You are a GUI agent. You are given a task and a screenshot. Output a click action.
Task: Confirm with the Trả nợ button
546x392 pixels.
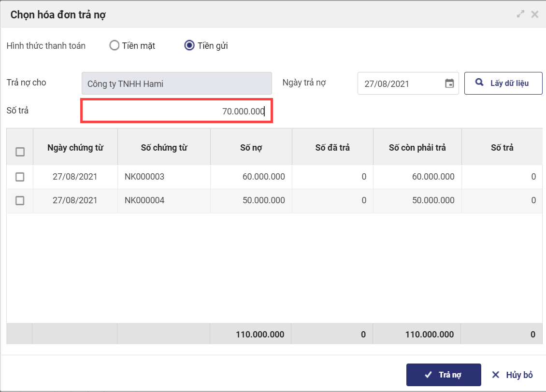coord(444,375)
